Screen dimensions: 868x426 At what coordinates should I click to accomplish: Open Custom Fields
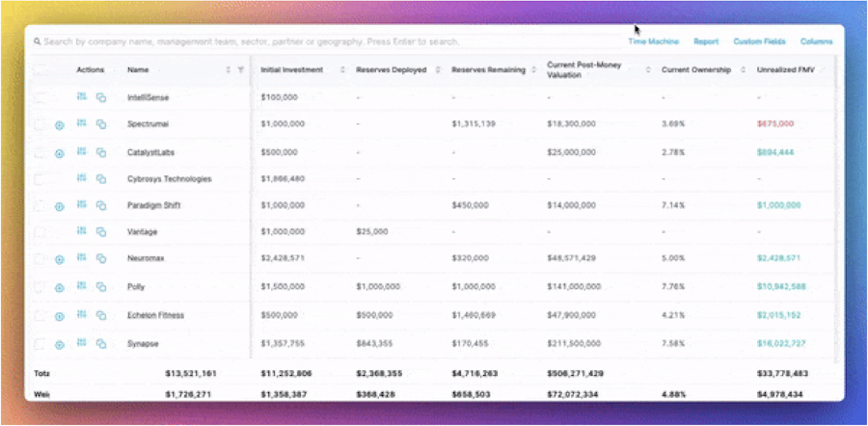tap(759, 41)
